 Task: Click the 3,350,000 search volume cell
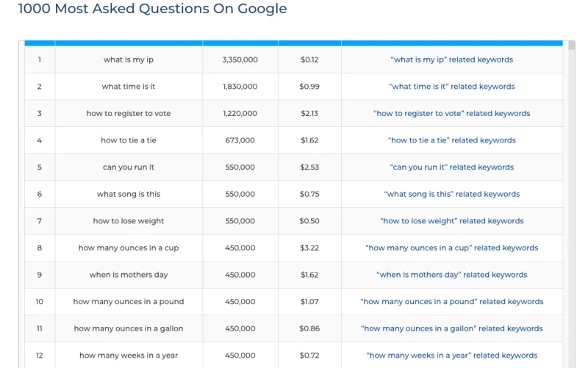(x=240, y=59)
